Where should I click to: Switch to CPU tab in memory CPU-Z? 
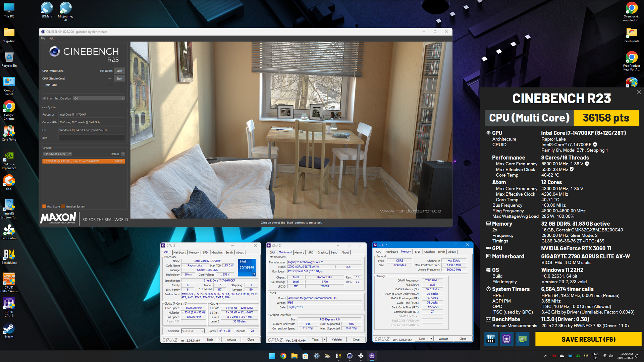click(x=379, y=252)
